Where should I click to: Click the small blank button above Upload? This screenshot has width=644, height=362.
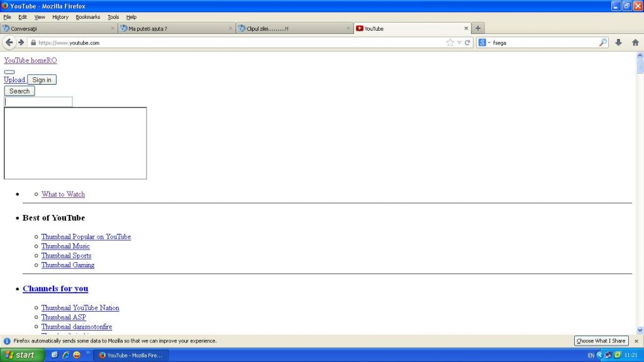tap(9, 72)
